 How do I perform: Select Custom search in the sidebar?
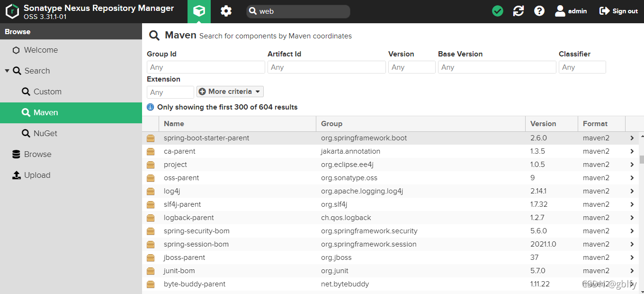point(47,92)
